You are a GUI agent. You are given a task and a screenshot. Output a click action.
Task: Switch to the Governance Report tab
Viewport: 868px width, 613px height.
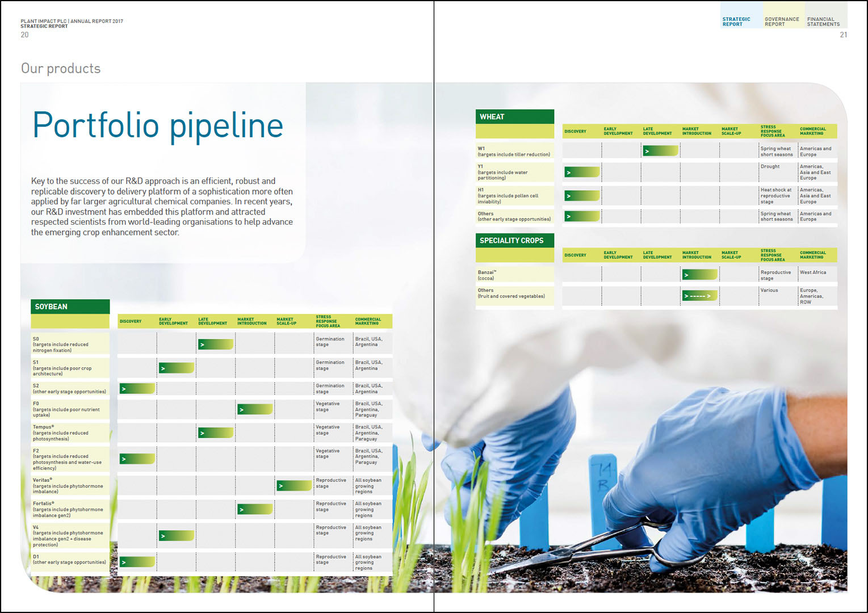[782, 21]
